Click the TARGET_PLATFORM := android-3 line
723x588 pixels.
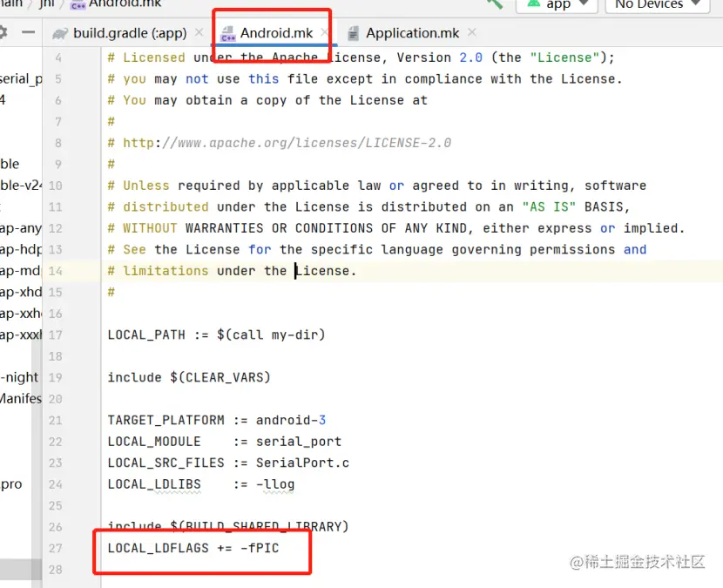coord(217,420)
